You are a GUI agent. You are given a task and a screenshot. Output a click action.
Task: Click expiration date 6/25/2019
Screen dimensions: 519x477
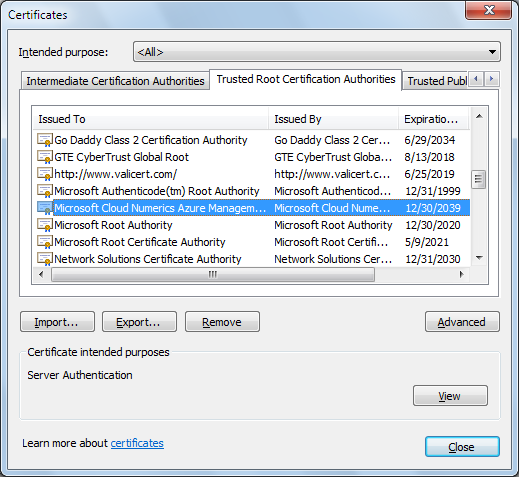point(429,174)
